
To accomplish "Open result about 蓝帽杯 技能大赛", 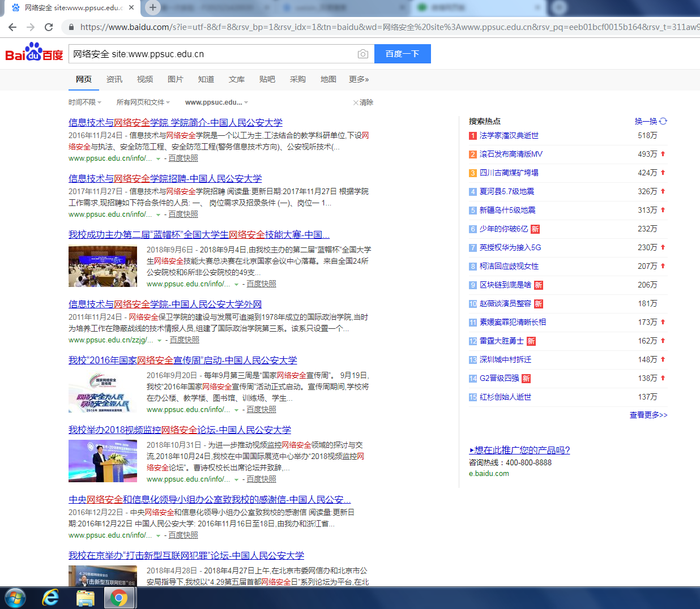I will coord(199,234).
